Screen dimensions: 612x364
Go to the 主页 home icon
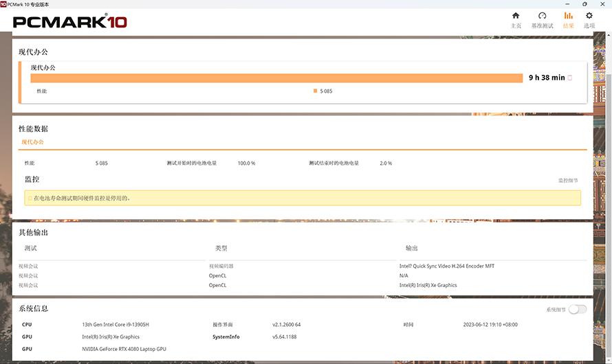pos(516,16)
